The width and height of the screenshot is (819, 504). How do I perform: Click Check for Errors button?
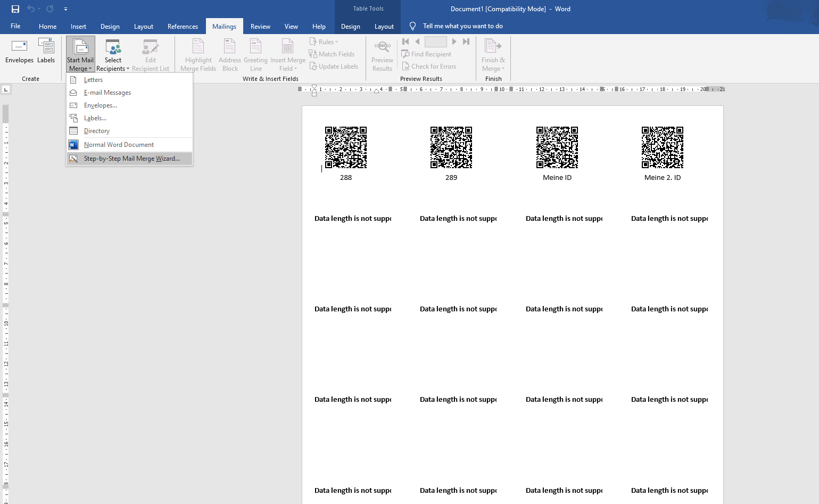[429, 66]
